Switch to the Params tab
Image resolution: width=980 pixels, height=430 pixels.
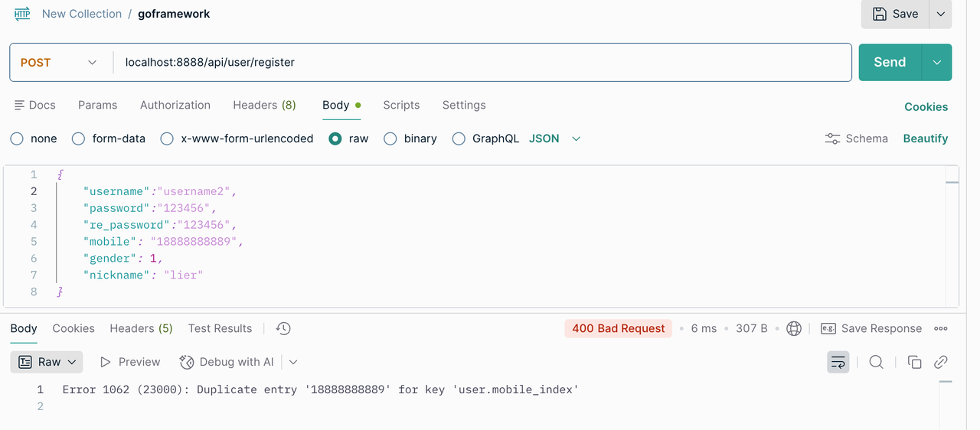[98, 105]
